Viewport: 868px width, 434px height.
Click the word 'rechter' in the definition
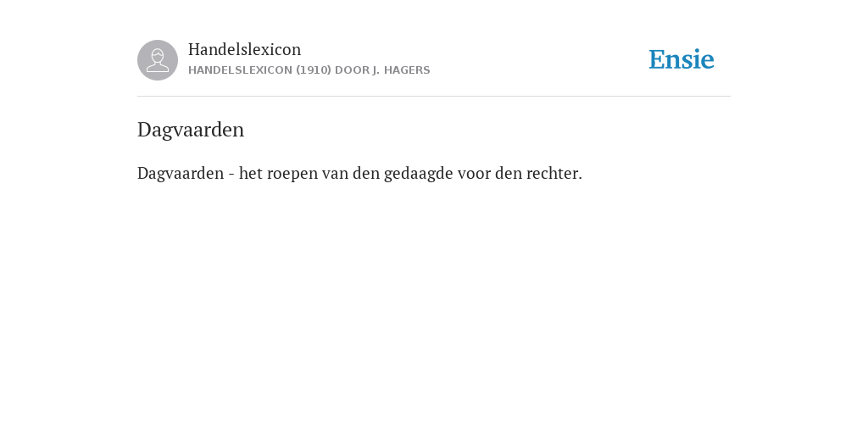pyautogui.click(x=554, y=173)
